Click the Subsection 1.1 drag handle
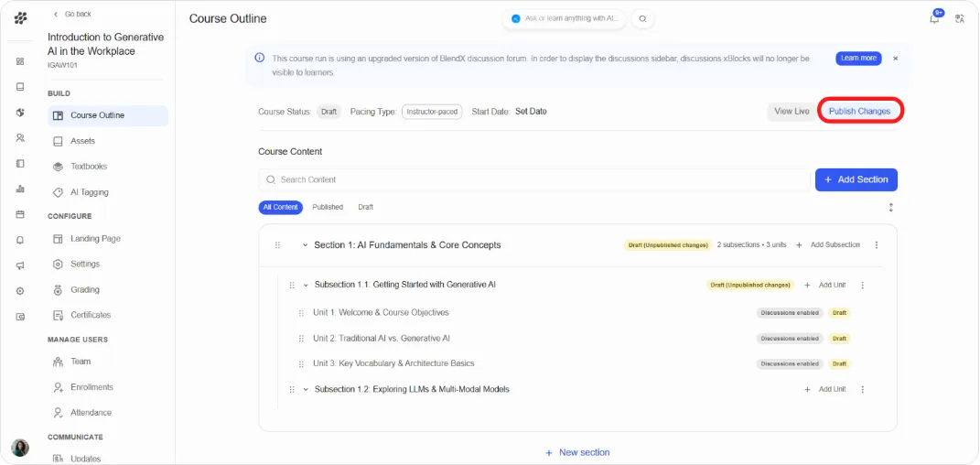The image size is (980, 465). pos(292,285)
